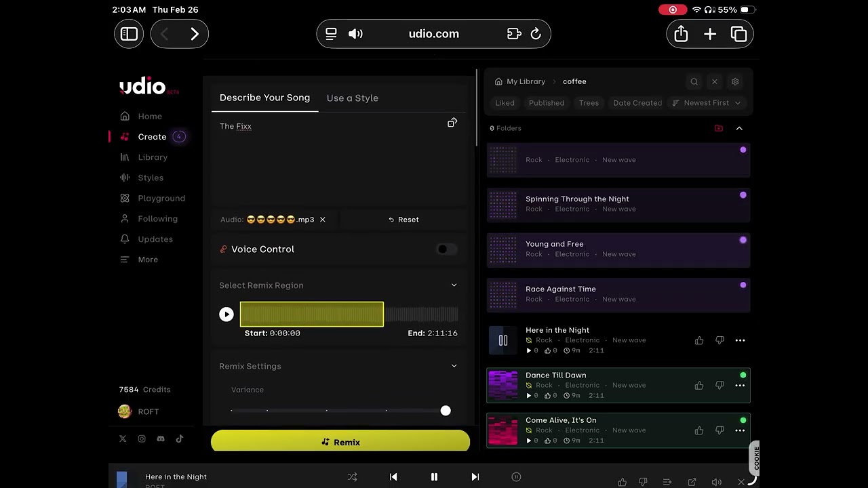The width and height of the screenshot is (868, 488).
Task: Dislike the song Dance Till Dawn
Action: (x=719, y=386)
